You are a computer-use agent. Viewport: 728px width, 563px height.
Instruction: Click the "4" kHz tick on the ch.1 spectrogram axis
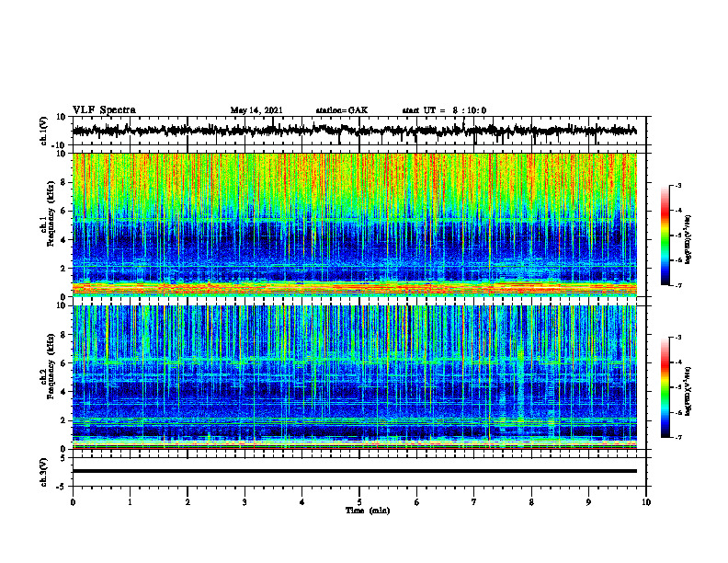pyautogui.click(x=65, y=240)
